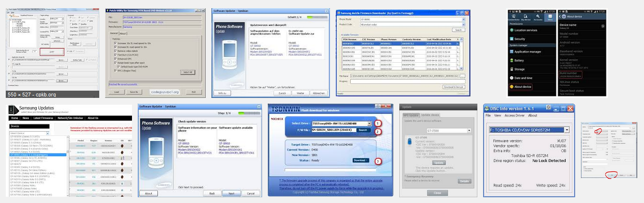This screenshot has width=644, height=203.
Task: Click Download button in TSDNWIN
Action: pyautogui.click(x=361, y=160)
